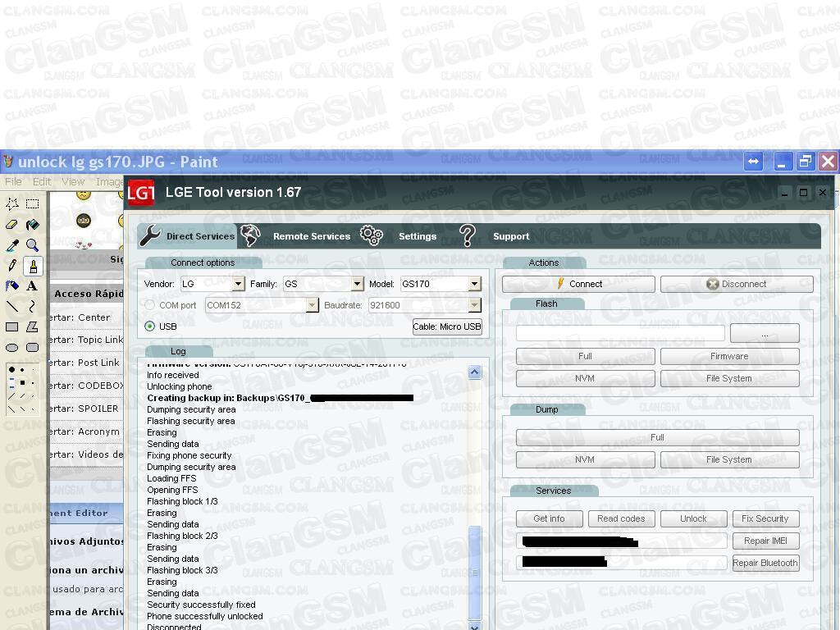Click the Log scrollbar thumb
Image resolution: width=840 pixels, height=630 pixels.
pos(475,573)
